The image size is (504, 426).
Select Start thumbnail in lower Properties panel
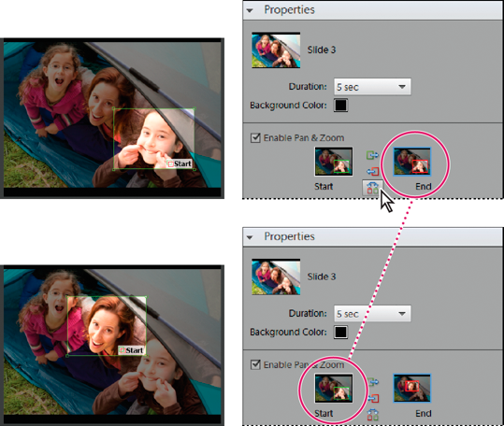click(x=334, y=388)
